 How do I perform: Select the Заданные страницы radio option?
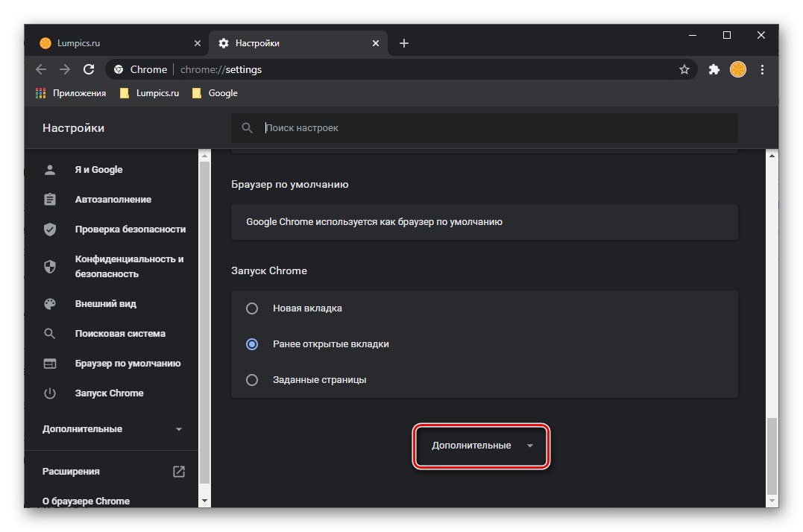coord(252,380)
